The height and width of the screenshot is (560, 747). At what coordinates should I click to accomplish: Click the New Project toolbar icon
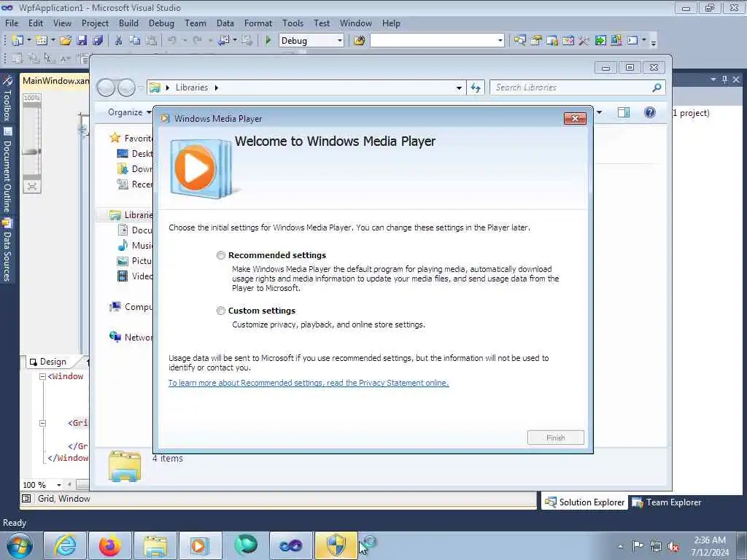point(18,41)
